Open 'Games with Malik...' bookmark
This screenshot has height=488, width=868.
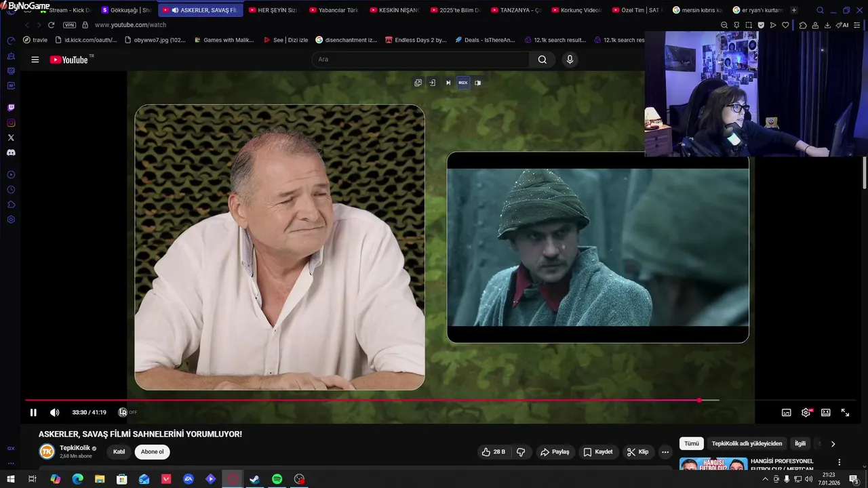(x=224, y=40)
